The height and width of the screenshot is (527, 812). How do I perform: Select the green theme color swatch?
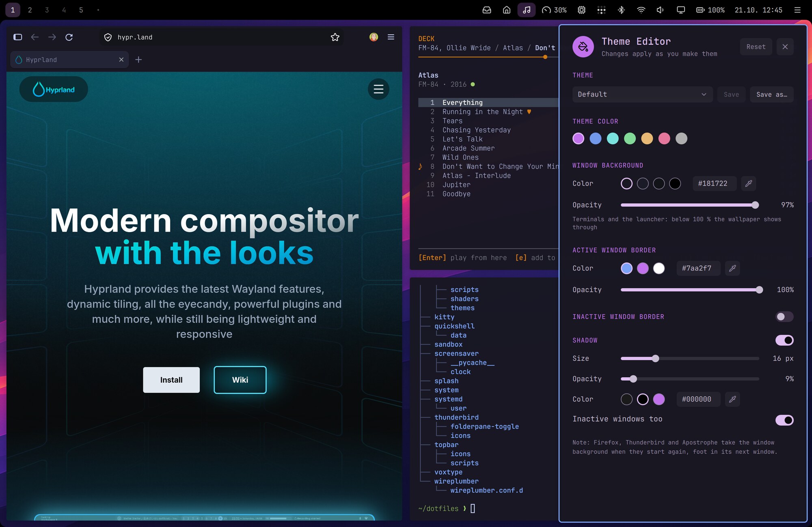(x=630, y=139)
